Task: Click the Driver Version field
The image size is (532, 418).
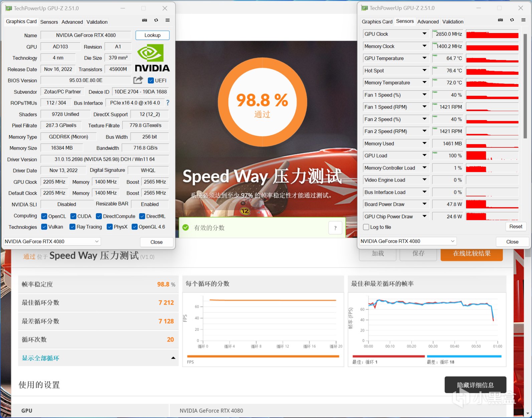Action: [105, 159]
